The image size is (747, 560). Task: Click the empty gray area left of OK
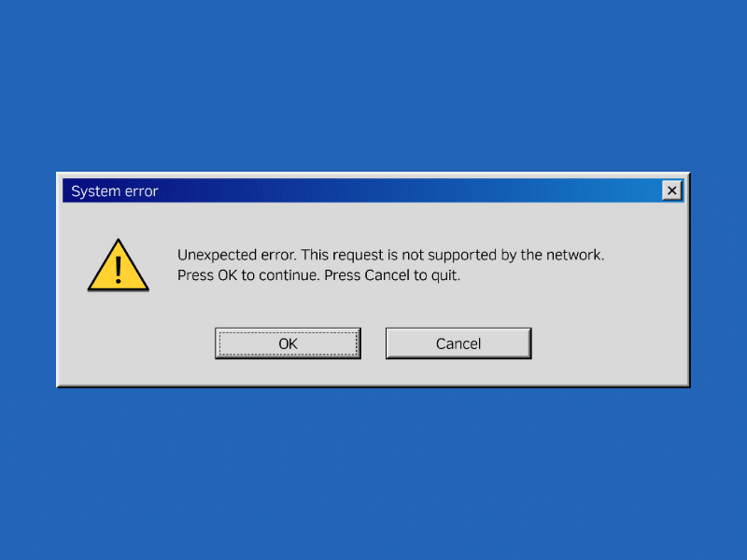click(137, 343)
